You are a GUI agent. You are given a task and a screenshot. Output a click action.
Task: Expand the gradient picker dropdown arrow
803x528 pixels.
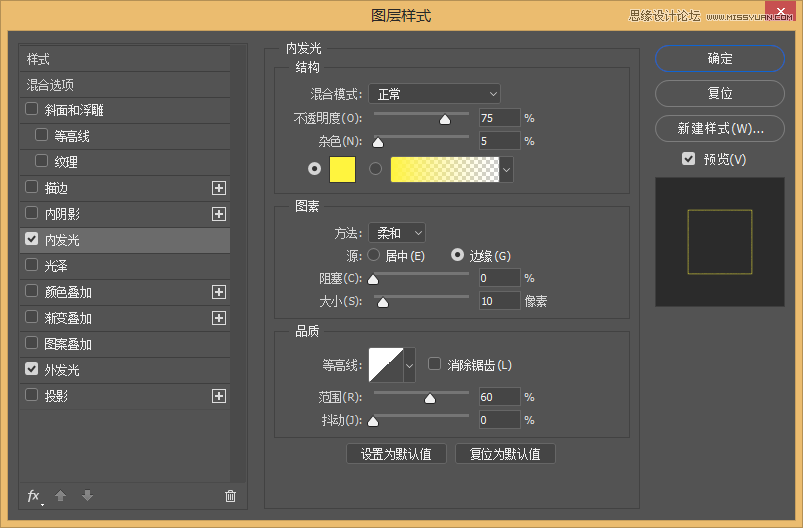[506, 170]
